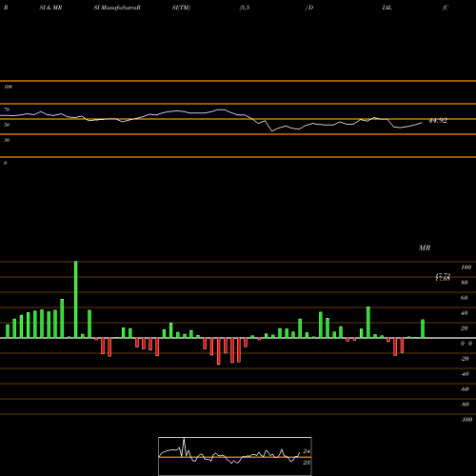Click the MR axis label -100
The image size is (476, 476).
(466, 420)
